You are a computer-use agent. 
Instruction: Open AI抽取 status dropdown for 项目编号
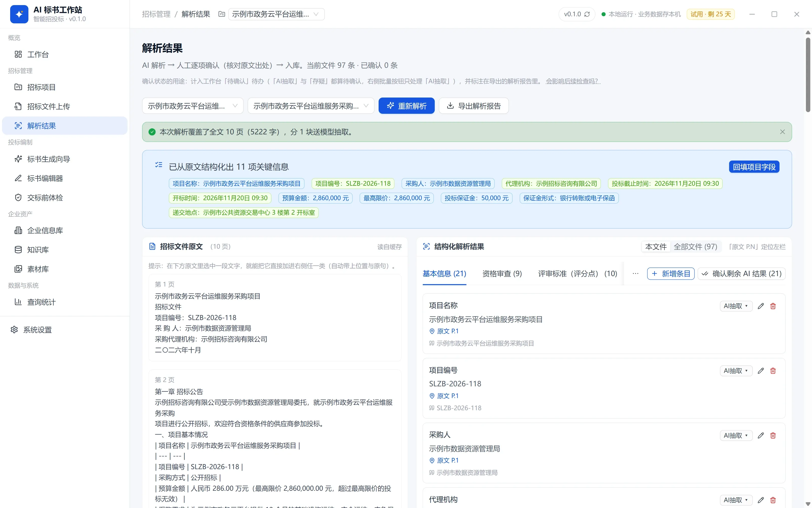(x=736, y=371)
